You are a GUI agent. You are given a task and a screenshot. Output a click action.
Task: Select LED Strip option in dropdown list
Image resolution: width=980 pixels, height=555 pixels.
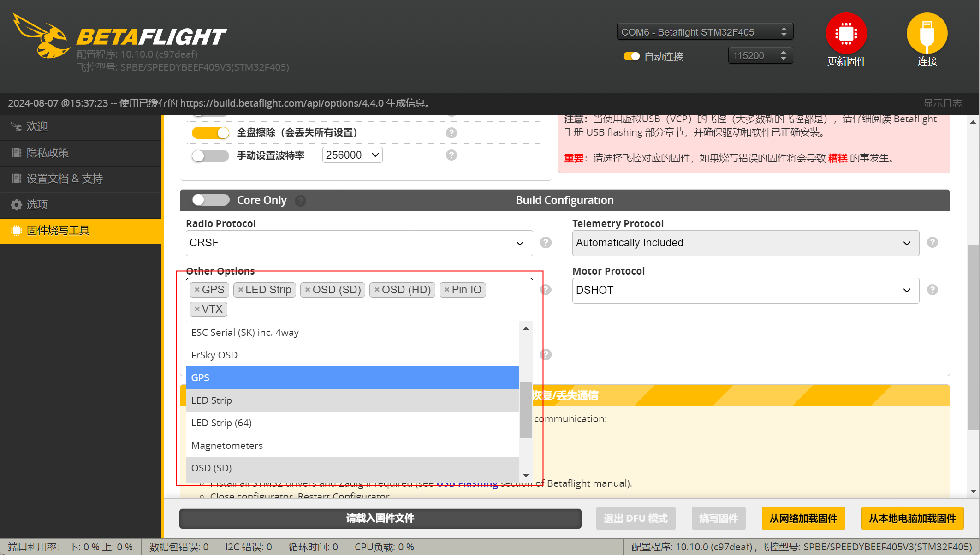(x=353, y=400)
